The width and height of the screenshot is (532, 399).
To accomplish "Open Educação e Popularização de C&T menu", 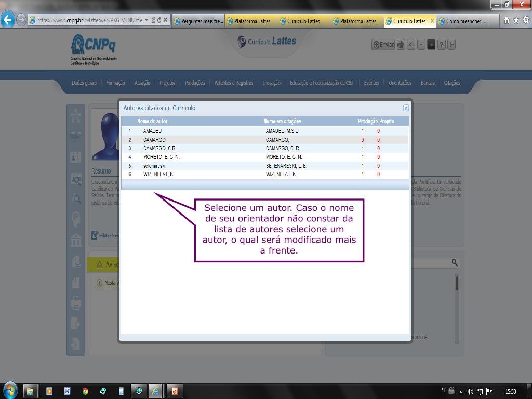I will 322,83.
